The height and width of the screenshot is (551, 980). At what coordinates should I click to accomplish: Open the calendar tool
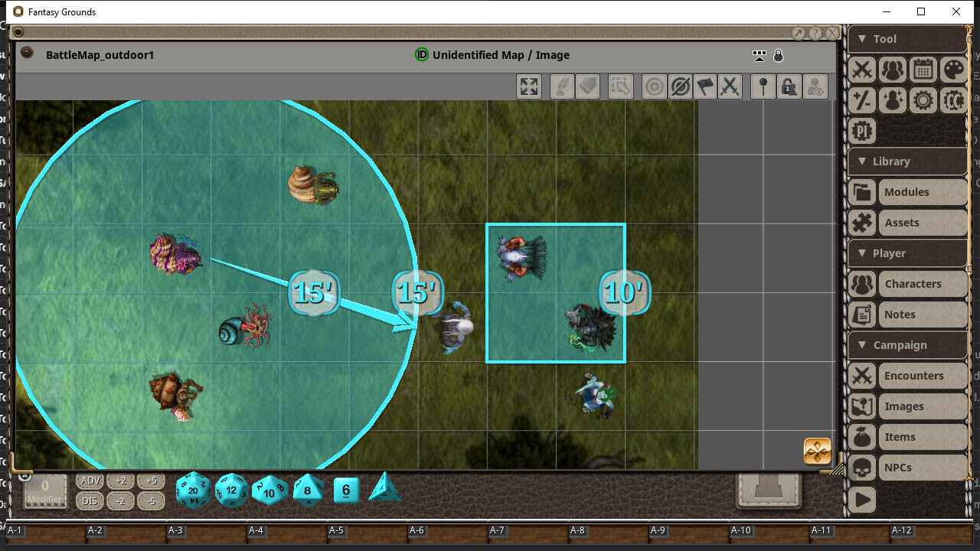923,70
